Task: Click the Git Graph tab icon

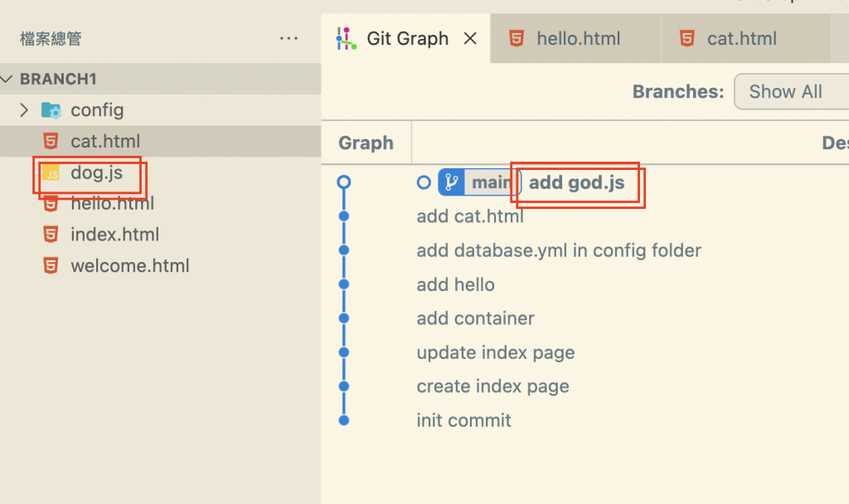Action: pos(346,38)
